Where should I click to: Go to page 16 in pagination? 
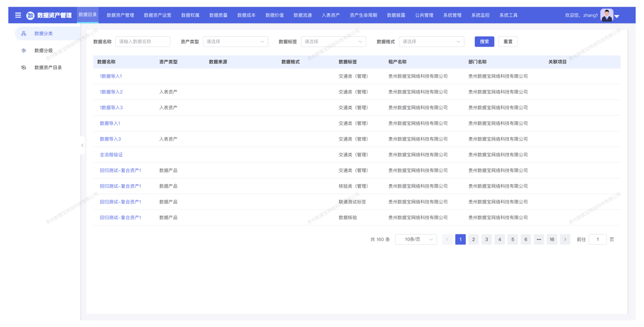[x=552, y=239]
